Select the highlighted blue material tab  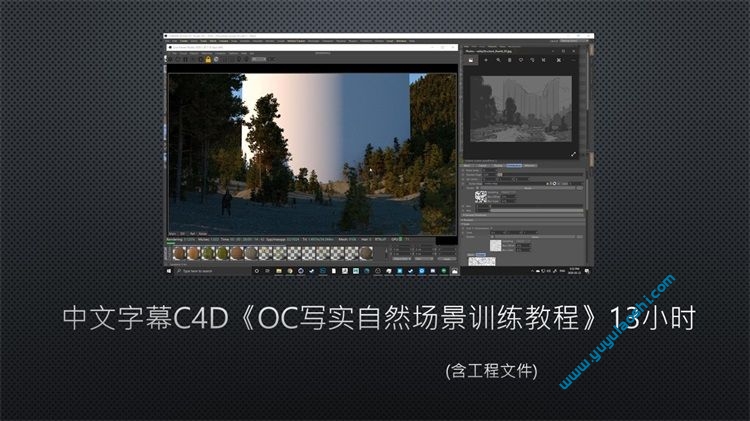click(514, 165)
